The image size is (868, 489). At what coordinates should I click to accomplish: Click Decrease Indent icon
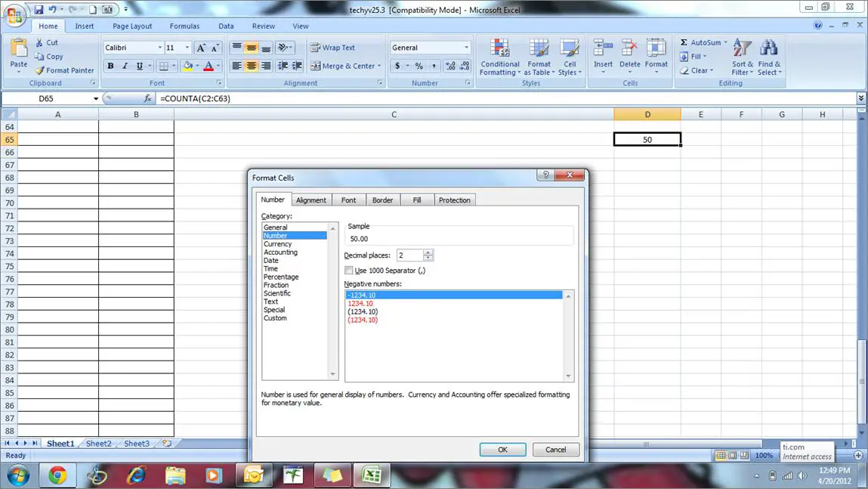click(283, 66)
